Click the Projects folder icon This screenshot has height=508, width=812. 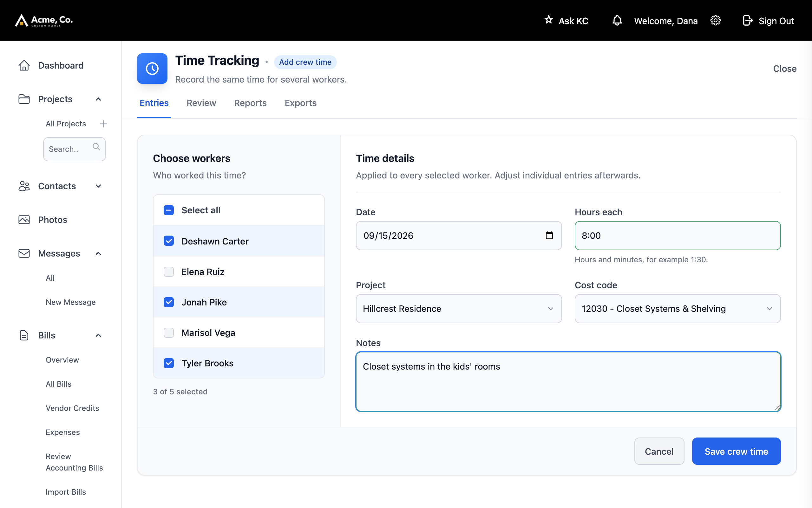coord(24,99)
